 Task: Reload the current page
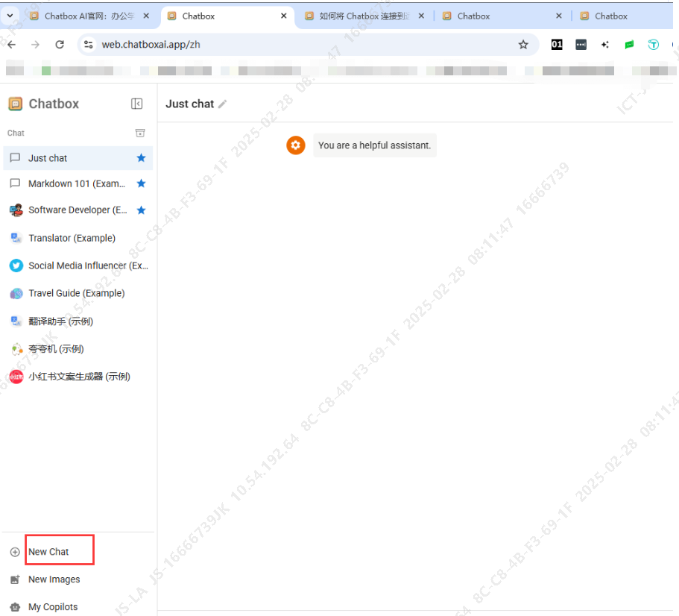click(x=60, y=45)
